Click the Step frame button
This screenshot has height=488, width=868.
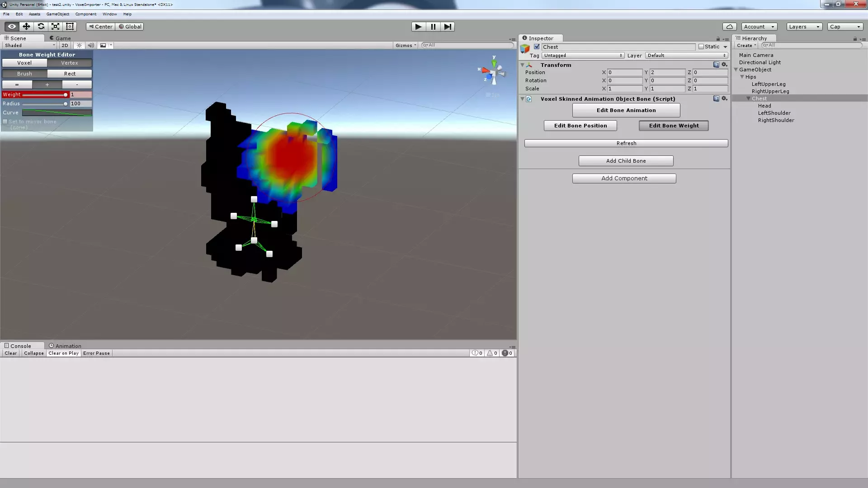click(447, 27)
